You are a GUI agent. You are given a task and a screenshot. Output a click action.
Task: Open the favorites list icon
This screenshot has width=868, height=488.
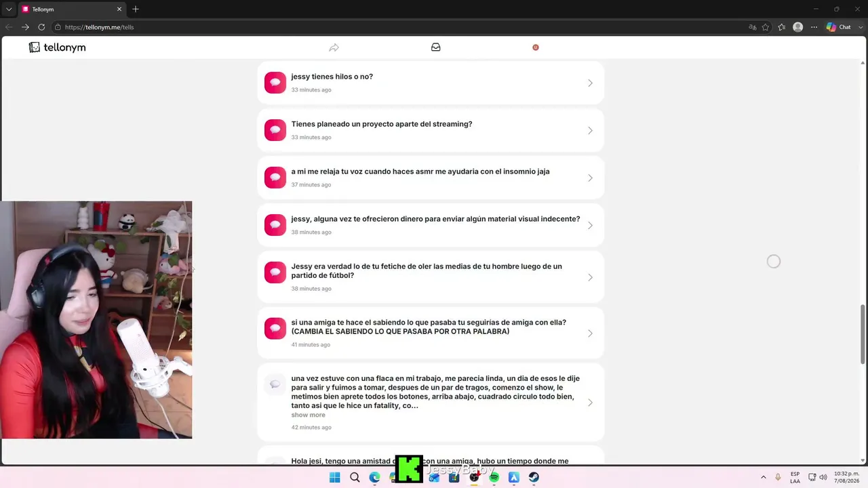click(782, 27)
